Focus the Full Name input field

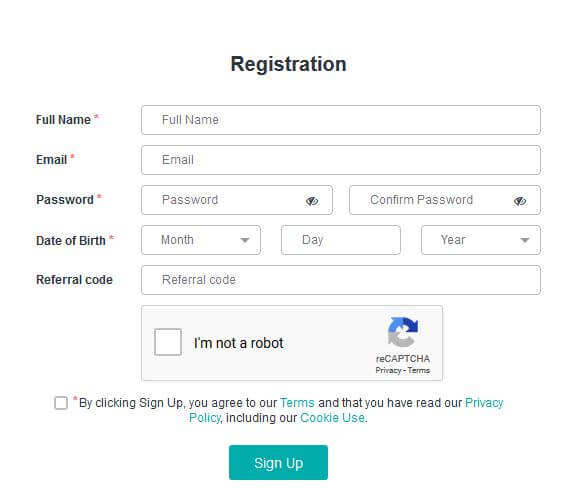[x=341, y=120]
